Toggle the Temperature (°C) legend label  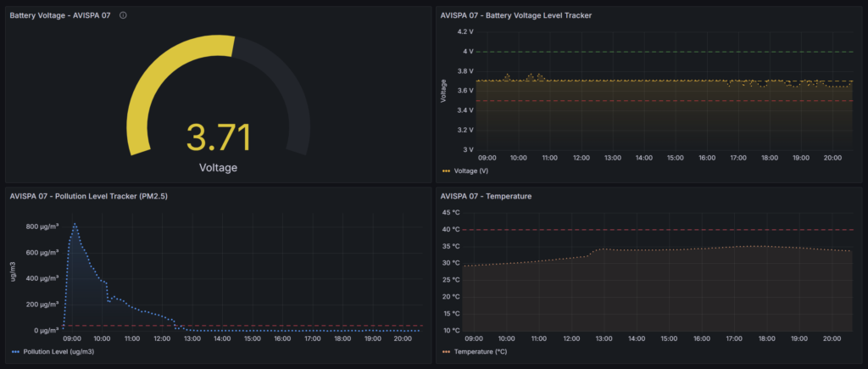480,351
